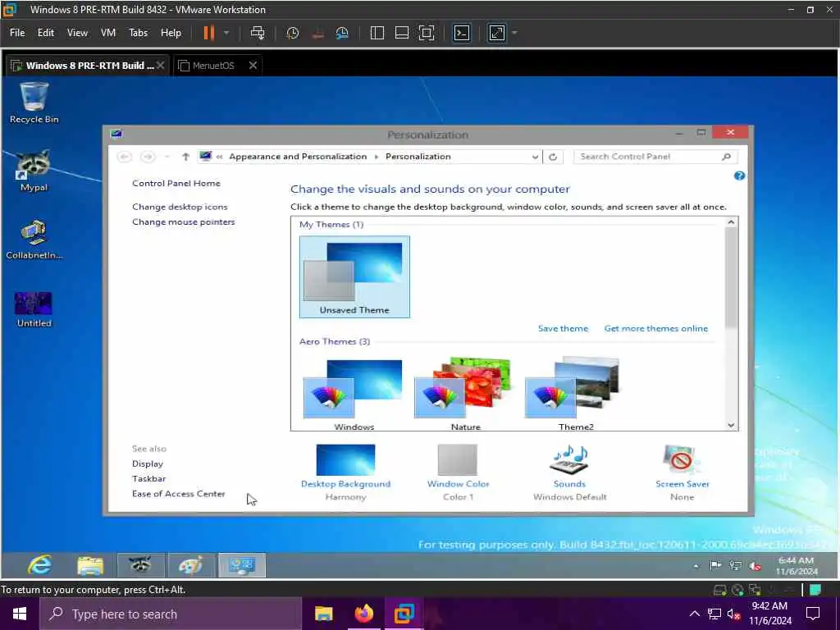Open power options dropdown beside pause button
The image size is (840, 630).
[x=226, y=33]
